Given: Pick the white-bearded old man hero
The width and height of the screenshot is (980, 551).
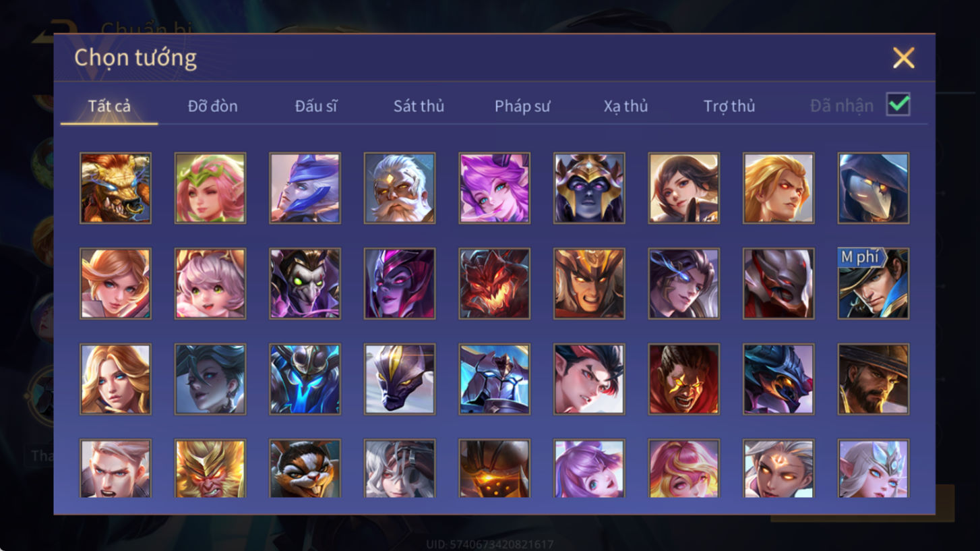Looking at the screenshot, I should point(400,188).
